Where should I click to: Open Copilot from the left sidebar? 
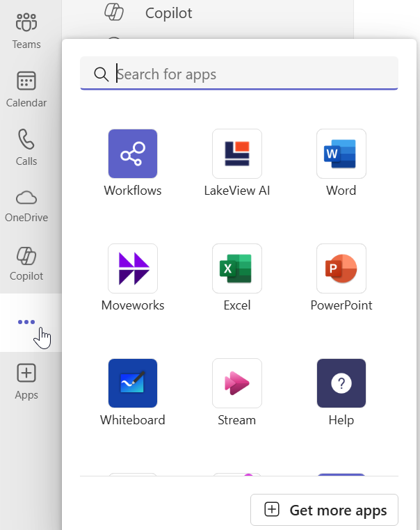(x=26, y=264)
